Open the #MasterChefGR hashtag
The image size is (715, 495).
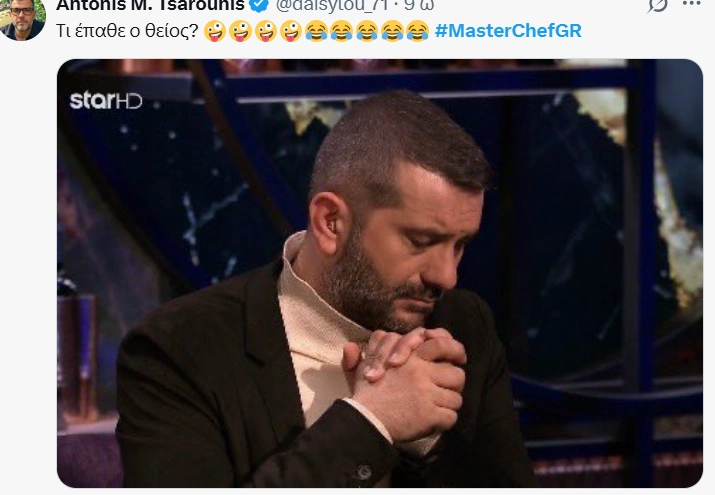click(508, 31)
